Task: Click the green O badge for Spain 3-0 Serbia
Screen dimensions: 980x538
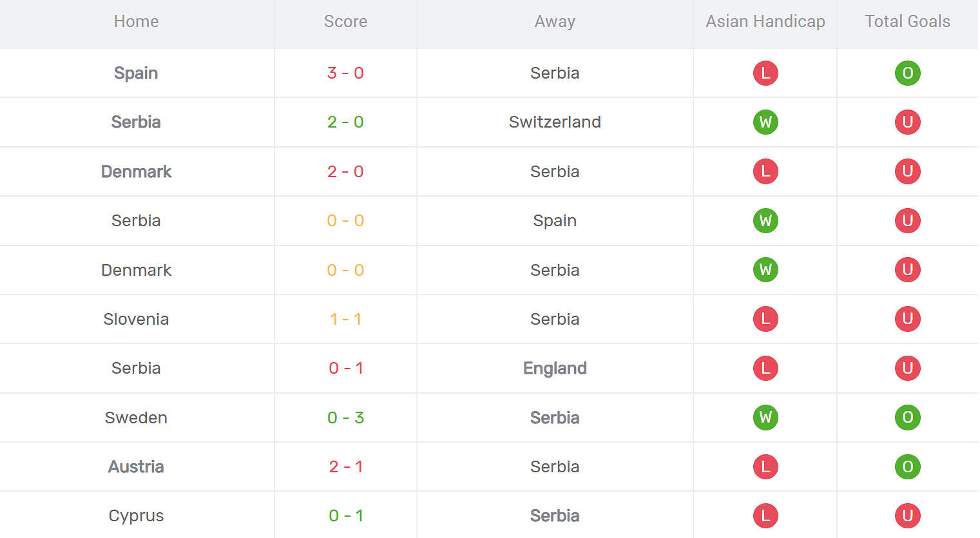Action: tap(907, 73)
